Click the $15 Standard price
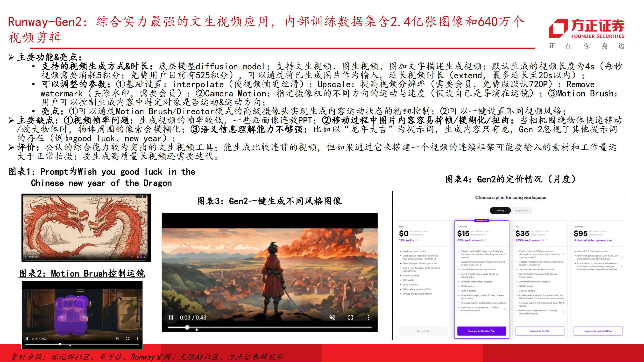The image size is (644, 362). [463, 234]
